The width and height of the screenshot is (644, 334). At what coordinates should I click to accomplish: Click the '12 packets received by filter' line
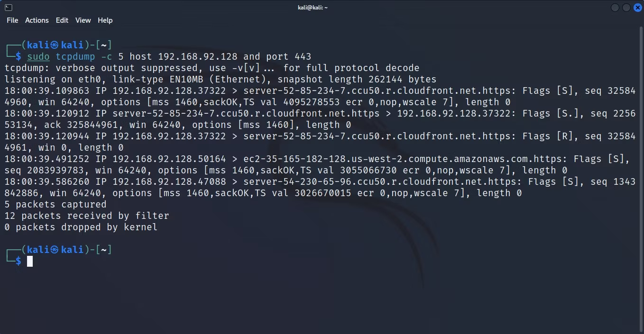pos(87,216)
